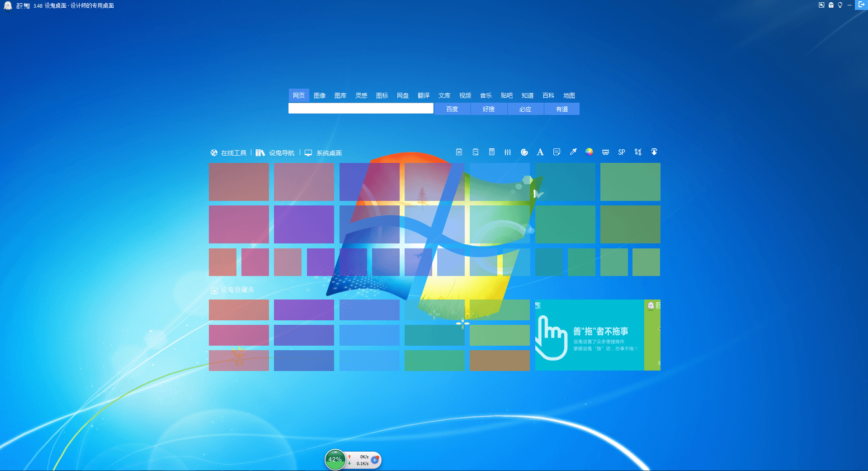
Task: Click the ghost icon at top right
Action: point(831,5)
